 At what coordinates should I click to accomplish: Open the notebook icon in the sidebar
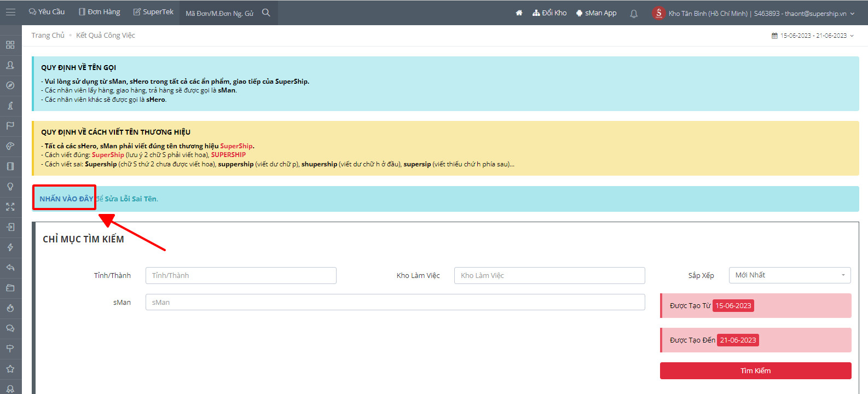point(10,166)
